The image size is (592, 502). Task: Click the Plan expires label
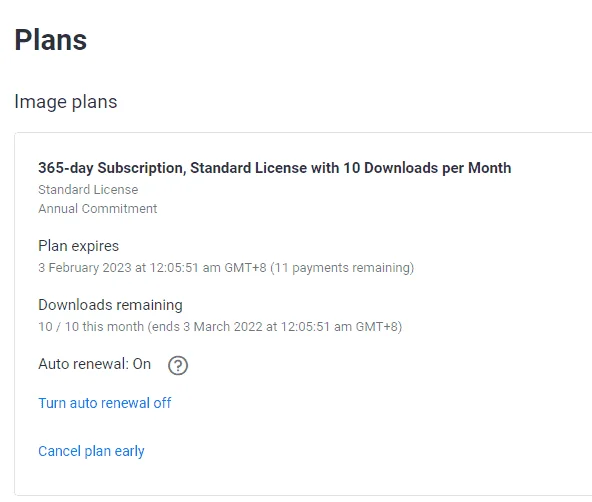pyautogui.click(x=79, y=246)
